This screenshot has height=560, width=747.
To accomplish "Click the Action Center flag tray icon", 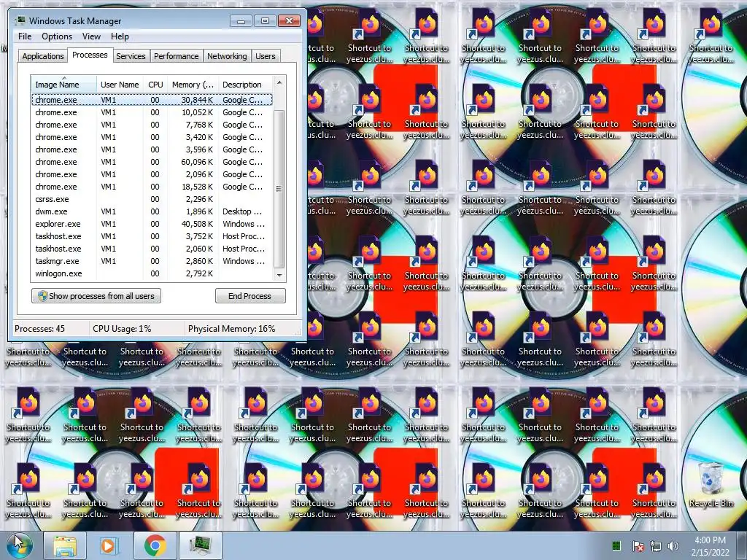I will (638, 546).
